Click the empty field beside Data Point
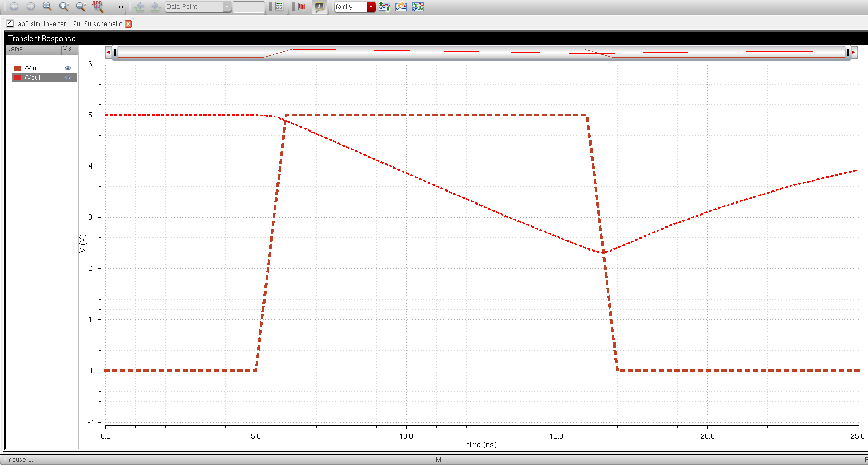This screenshot has width=868, height=465. 249,7
